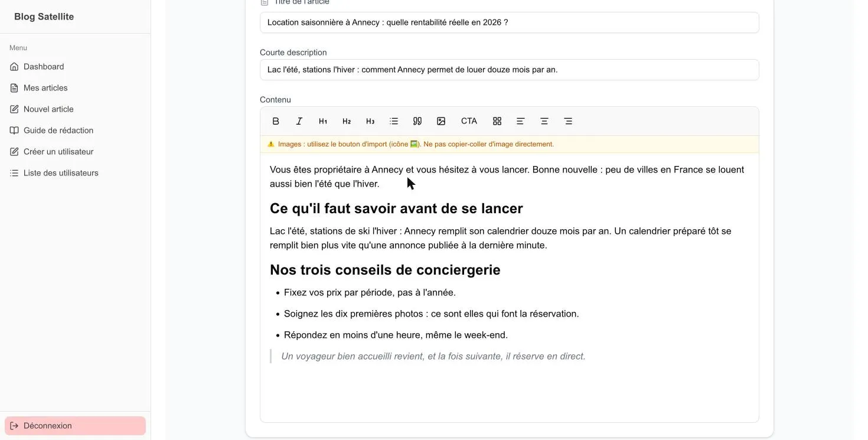868x440 pixels.
Task: Click paragraph starting 'Lac l'été, stations de ski'
Action: click(x=500, y=238)
